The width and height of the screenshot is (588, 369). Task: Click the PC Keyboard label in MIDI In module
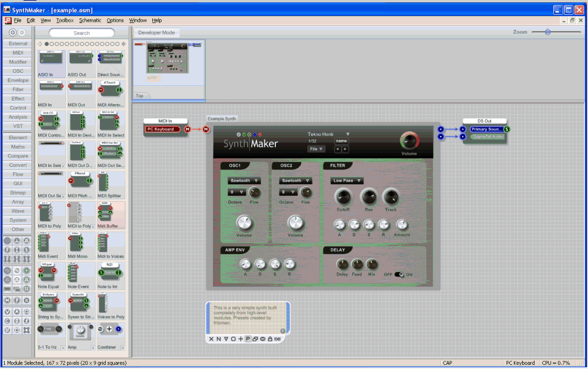tap(161, 129)
